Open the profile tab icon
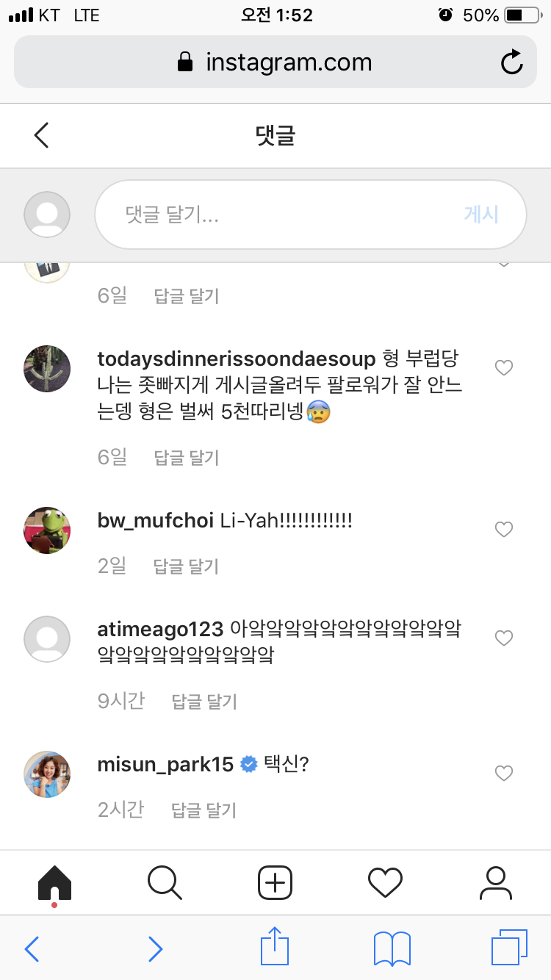The width and height of the screenshot is (551, 980). point(495,882)
